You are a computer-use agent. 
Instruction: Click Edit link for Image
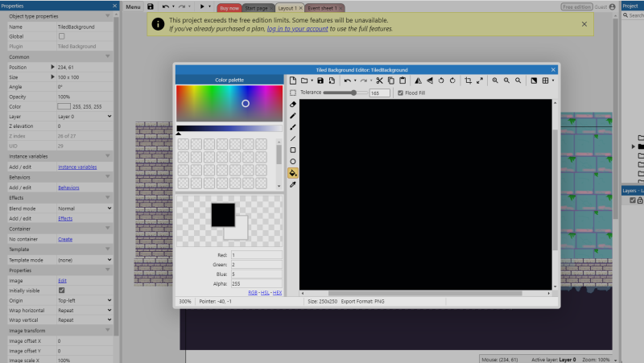click(62, 281)
